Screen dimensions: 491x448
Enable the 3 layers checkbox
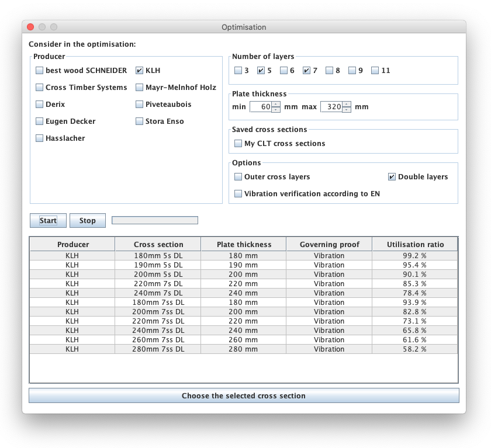(x=238, y=71)
